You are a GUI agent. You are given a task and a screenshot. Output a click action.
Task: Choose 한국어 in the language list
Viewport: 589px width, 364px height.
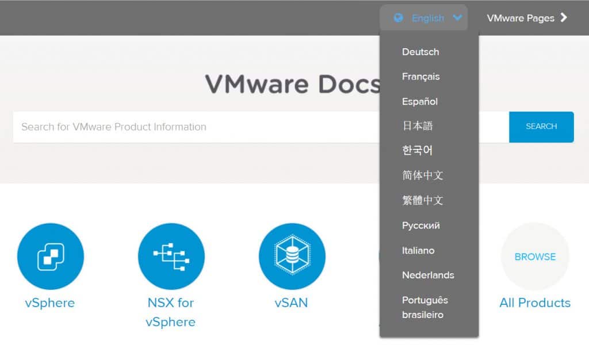[x=417, y=150]
